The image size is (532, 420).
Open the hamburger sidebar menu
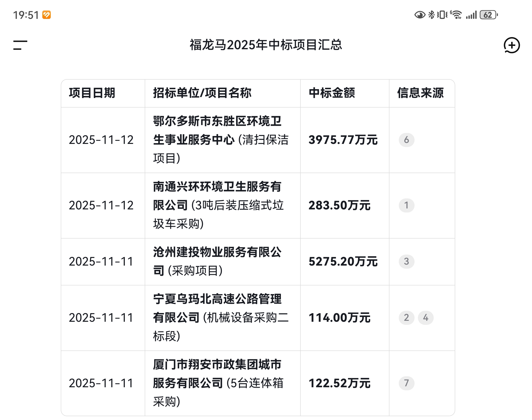click(20, 45)
